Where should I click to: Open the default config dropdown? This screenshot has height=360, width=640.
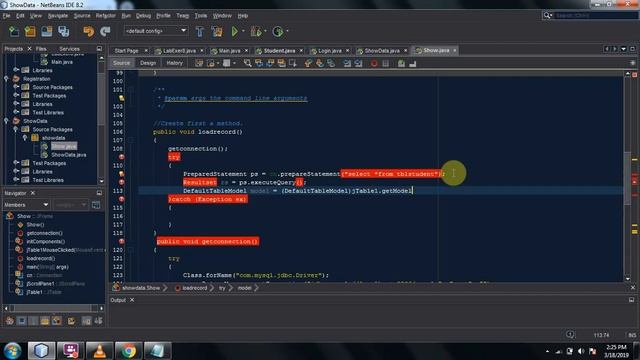click(156, 31)
